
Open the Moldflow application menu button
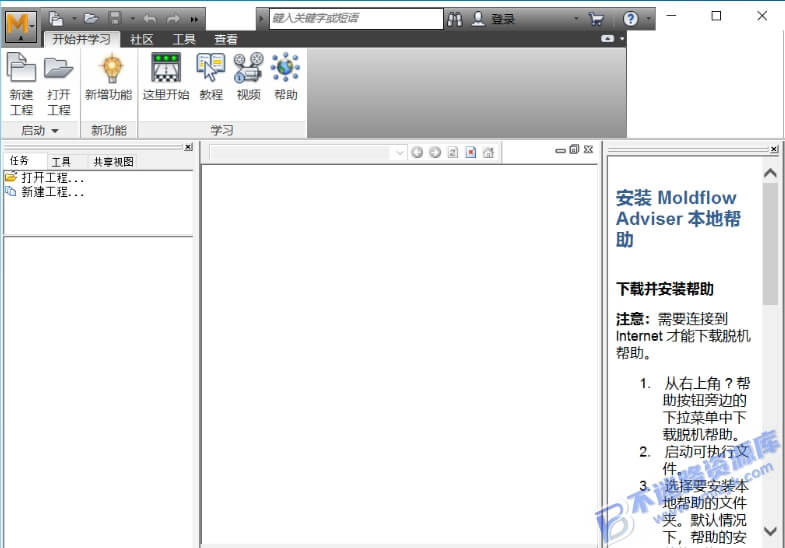21,27
